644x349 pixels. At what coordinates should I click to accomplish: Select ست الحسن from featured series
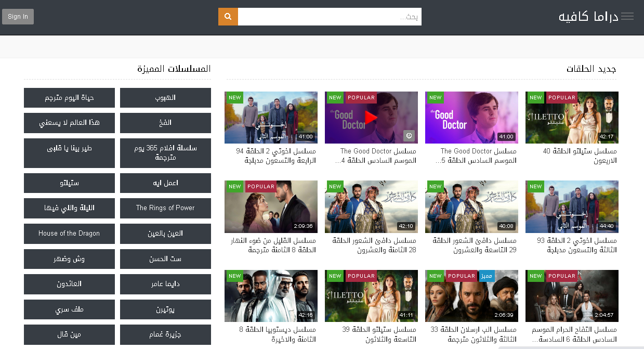165,259
